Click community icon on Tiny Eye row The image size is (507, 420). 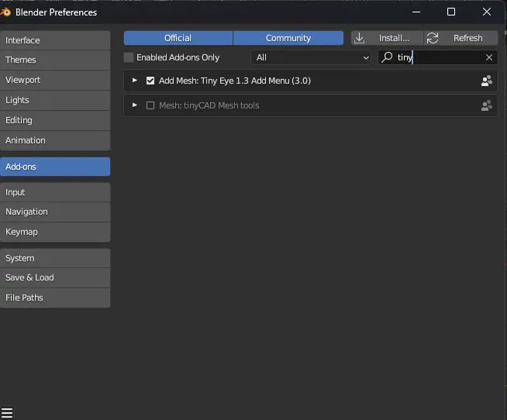click(487, 81)
